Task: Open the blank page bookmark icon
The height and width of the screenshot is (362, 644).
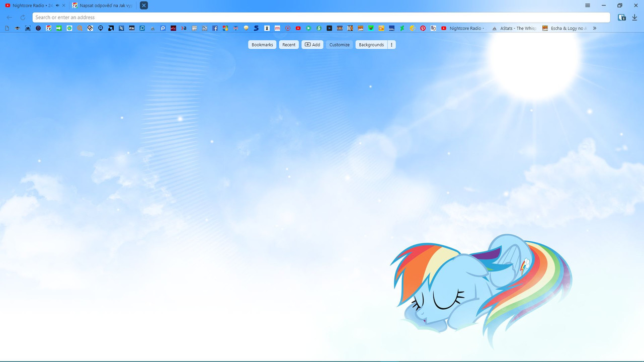Action: coord(7,28)
